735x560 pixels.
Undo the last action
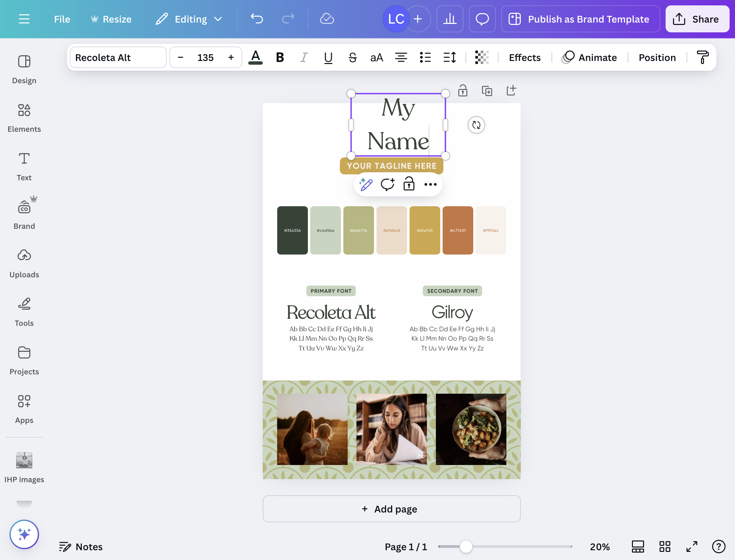[257, 19]
